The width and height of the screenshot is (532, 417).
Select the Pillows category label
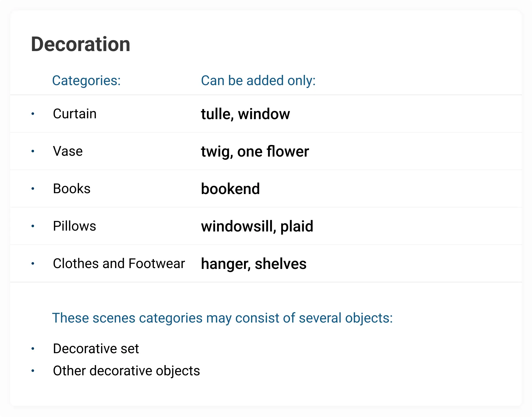pyautogui.click(x=74, y=226)
